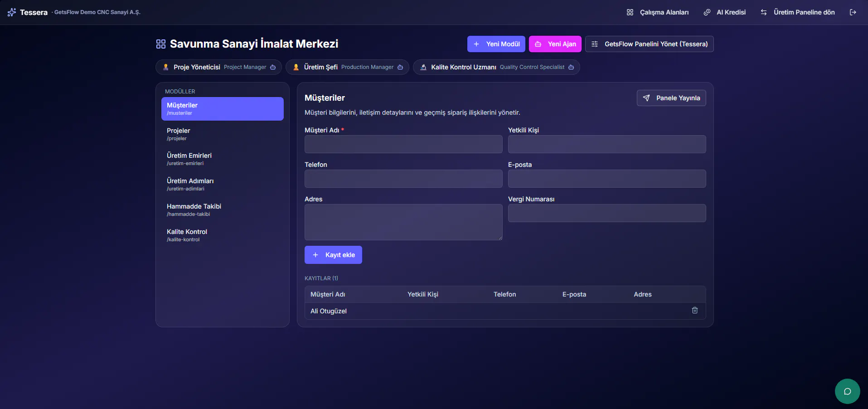
Task: Click GetsFlow Demo CNC Sanayi A.Ş. text
Action: click(x=97, y=12)
